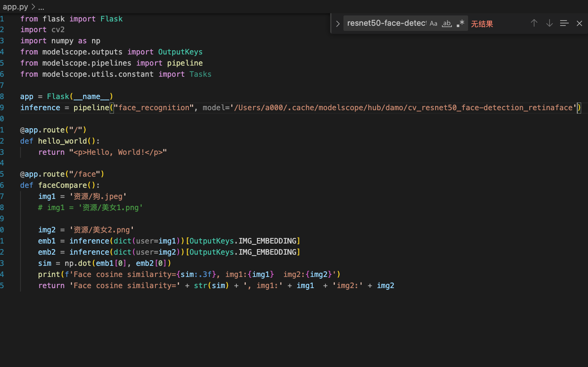Image resolution: width=588 pixels, height=367 pixels.
Task: Toggle Match Case (Aa) in find widget
Action: coord(433,24)
